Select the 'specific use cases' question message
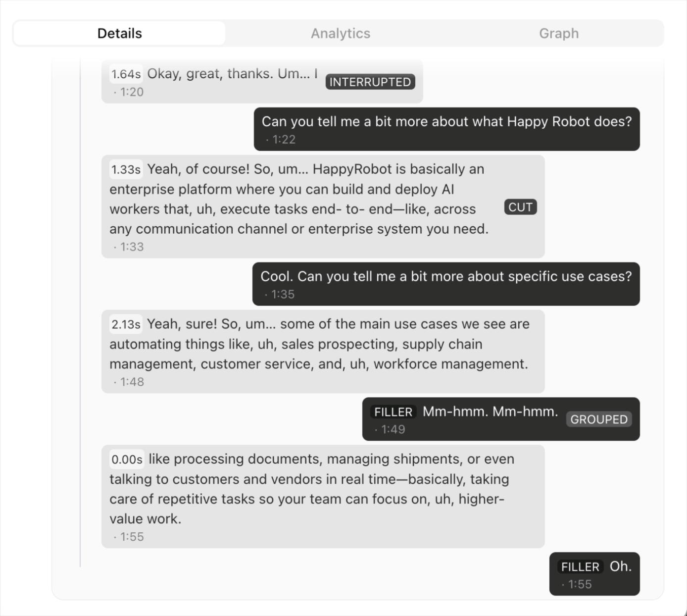This screenshot has height=616, width=687. click(446, 284)
